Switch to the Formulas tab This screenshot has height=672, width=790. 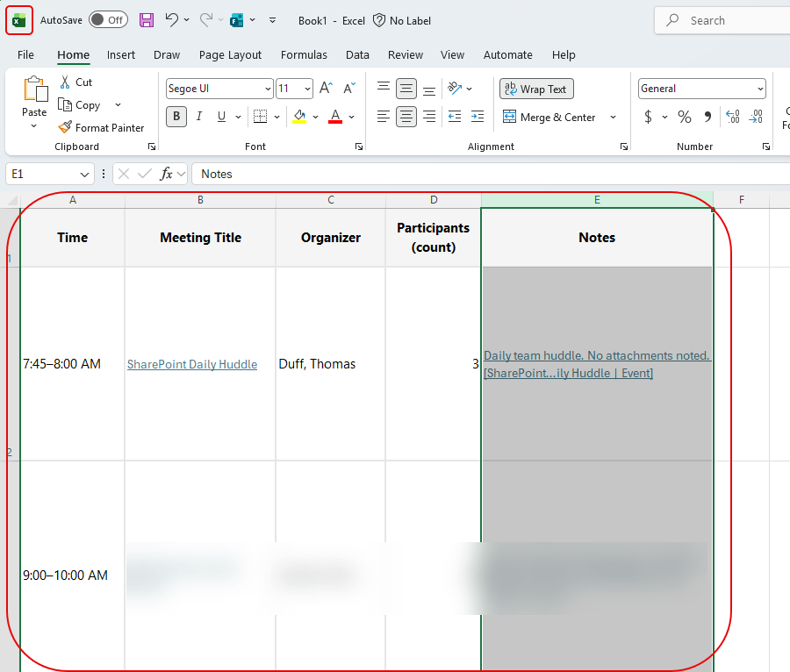click(304, 54)
